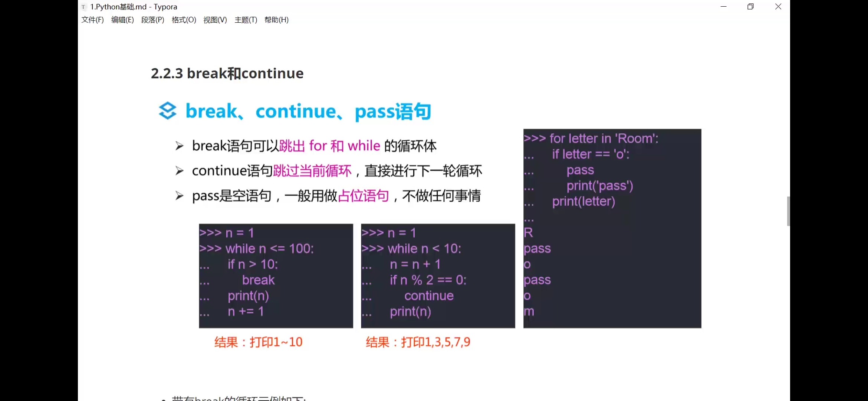
Task: Click the Typora app icon in title bar
Action: point(83,7)
